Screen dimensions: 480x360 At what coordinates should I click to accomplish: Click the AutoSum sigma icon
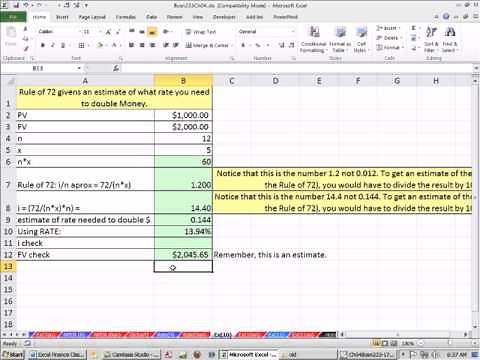414,28
